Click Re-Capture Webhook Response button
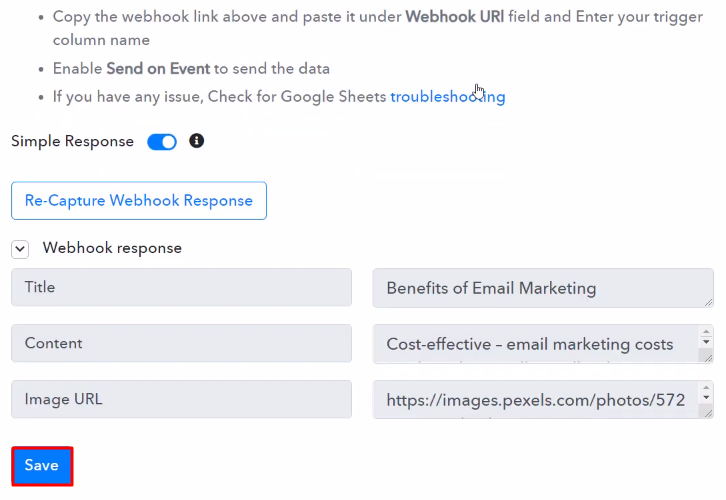Screen dimensions: 726x500 [139, 200]
